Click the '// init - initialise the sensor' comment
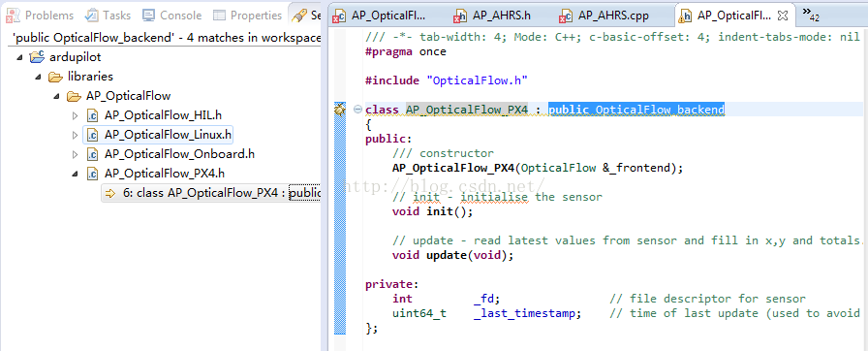 click(x=497, y=197)
